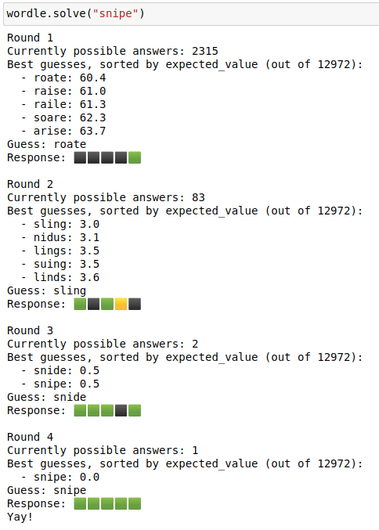Click the first green square in Round 2 response
The image size is (379, 530).
[x=80, y=304]
